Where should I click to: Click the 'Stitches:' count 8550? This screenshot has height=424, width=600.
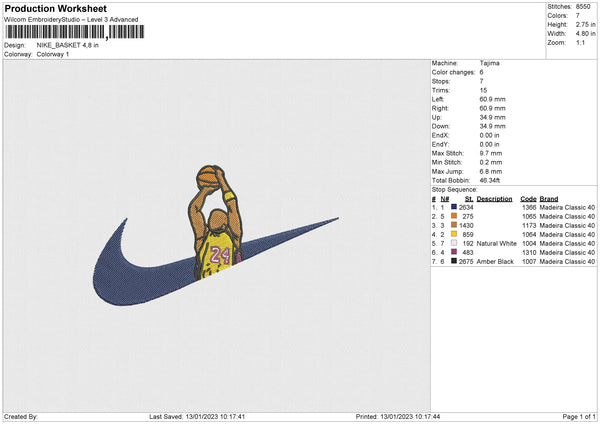[x=583, y=7]
